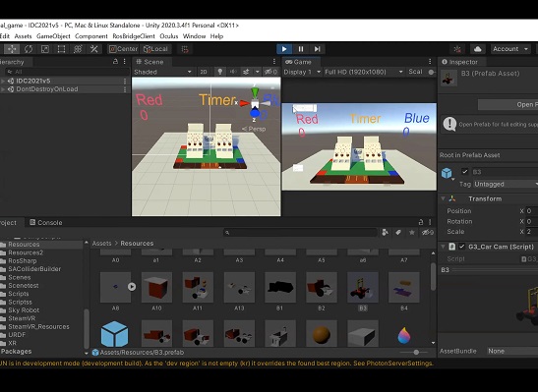The height and width of the screenshot is (392, 538).
Task: Lock the Project panel
Action: tap(421, 222)
